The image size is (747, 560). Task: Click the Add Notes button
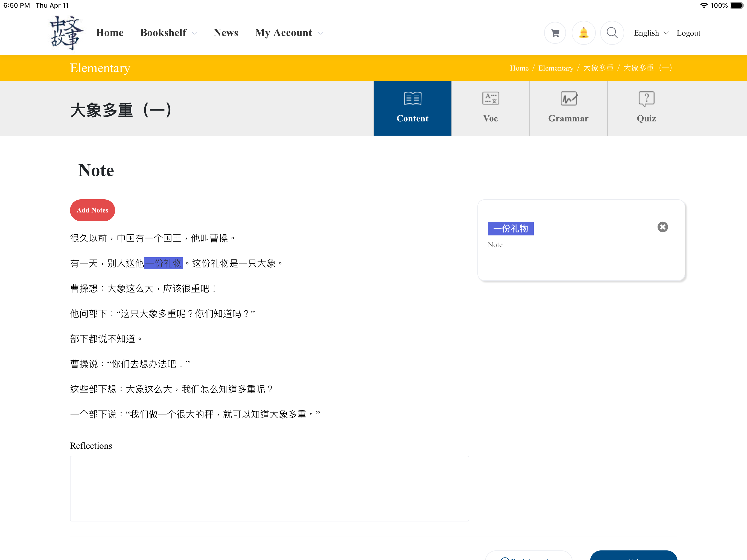92,210
